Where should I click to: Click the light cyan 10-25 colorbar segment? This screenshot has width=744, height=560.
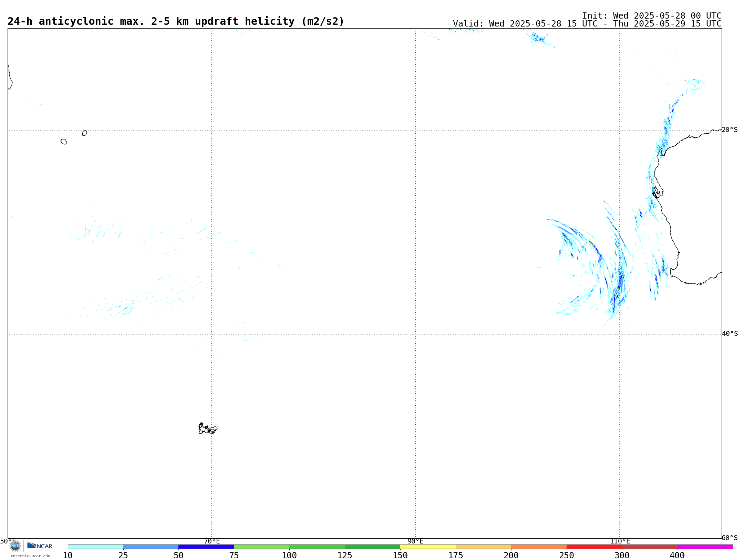(95, 547)
